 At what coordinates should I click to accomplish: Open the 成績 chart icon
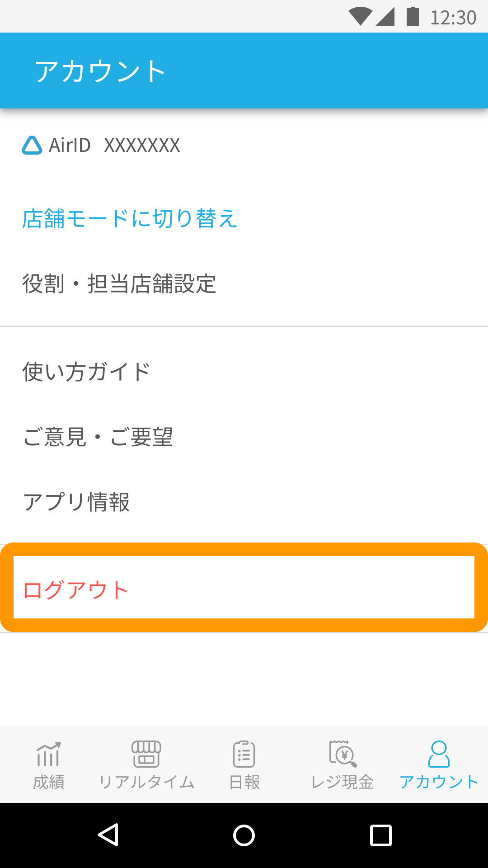point(49,754)
